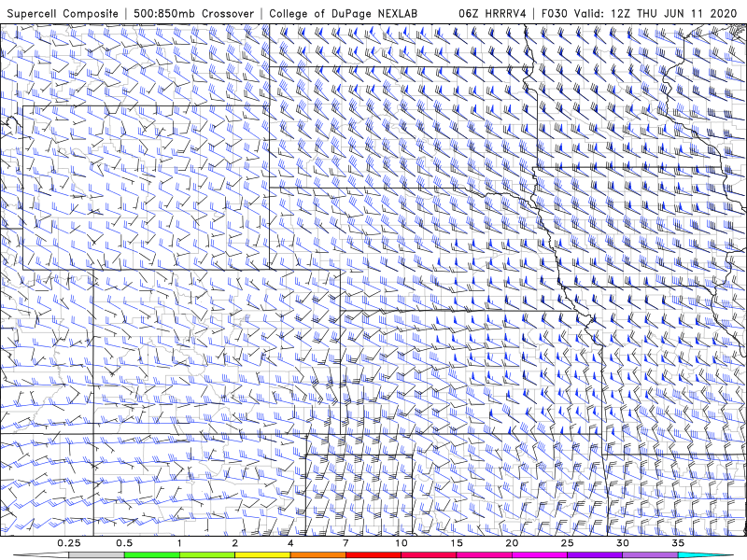747x560 pixels.
Task: Click the purple segment between 25 and 30
Action: point(595,555)
